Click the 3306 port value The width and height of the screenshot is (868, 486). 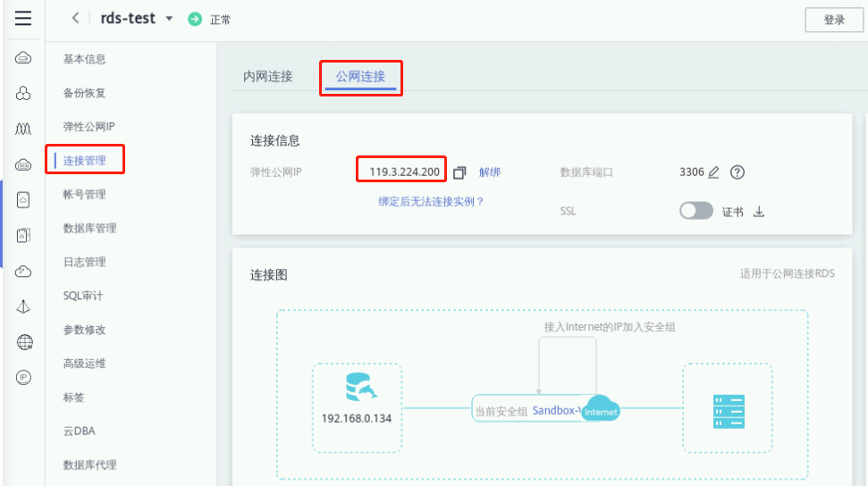(691, 172)
